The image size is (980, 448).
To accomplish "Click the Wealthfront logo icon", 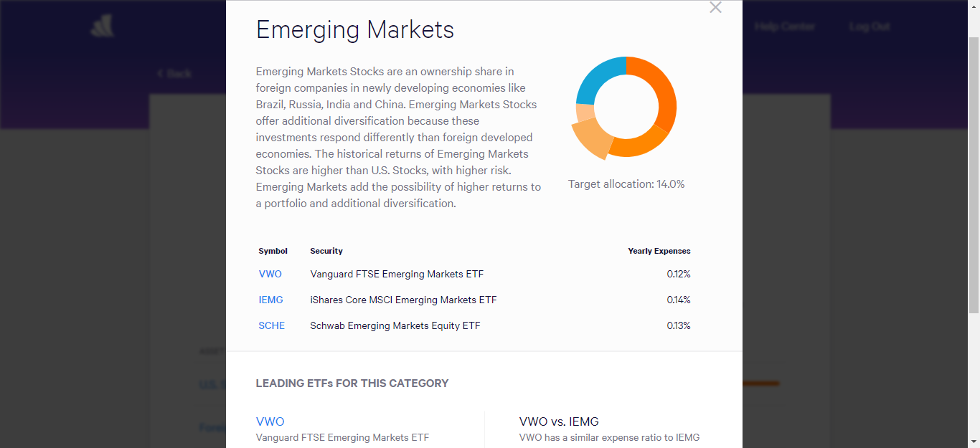I will click(102, 27).
